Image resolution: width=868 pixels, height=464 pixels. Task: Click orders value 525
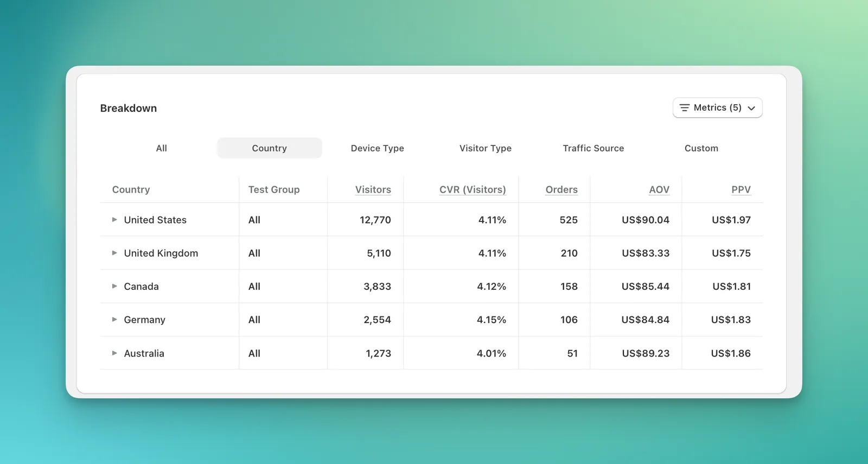[569, 220]
